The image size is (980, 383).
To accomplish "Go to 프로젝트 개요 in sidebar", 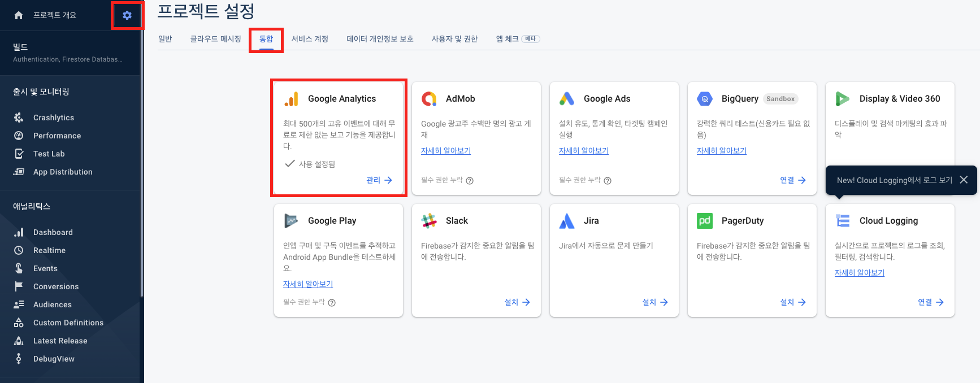I will coord(54,15).
